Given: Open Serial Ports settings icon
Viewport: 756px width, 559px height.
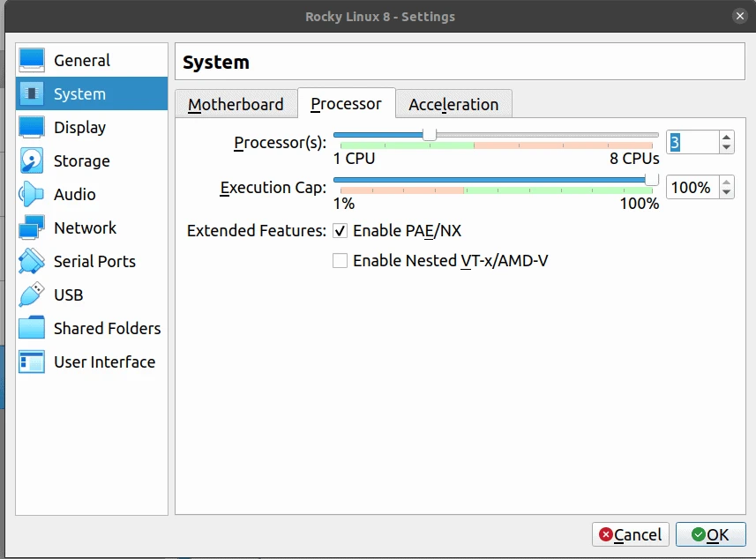Looking at the screenshot, I should click(32, 261).
